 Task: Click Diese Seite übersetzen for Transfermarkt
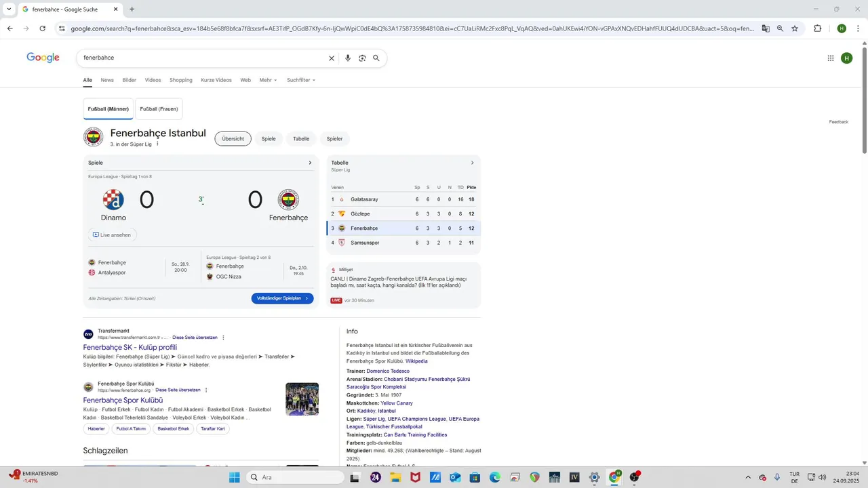tap(195, 338)
